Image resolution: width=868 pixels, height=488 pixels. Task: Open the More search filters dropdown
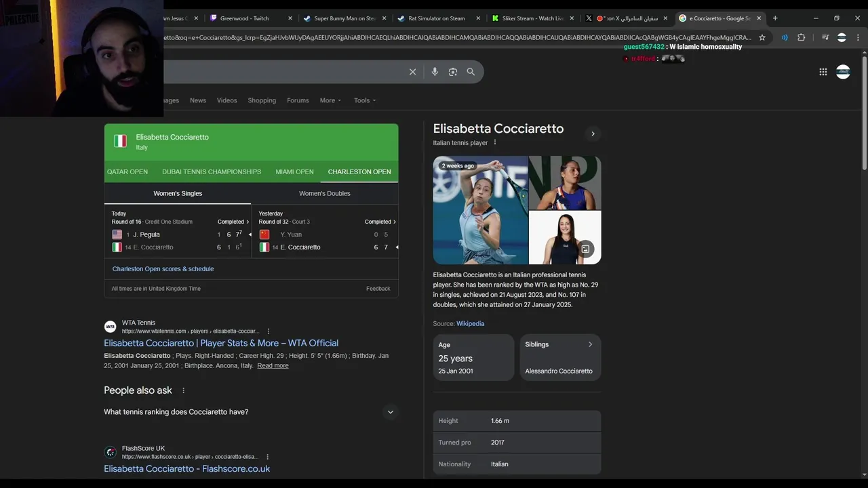(x=330, y=100)
